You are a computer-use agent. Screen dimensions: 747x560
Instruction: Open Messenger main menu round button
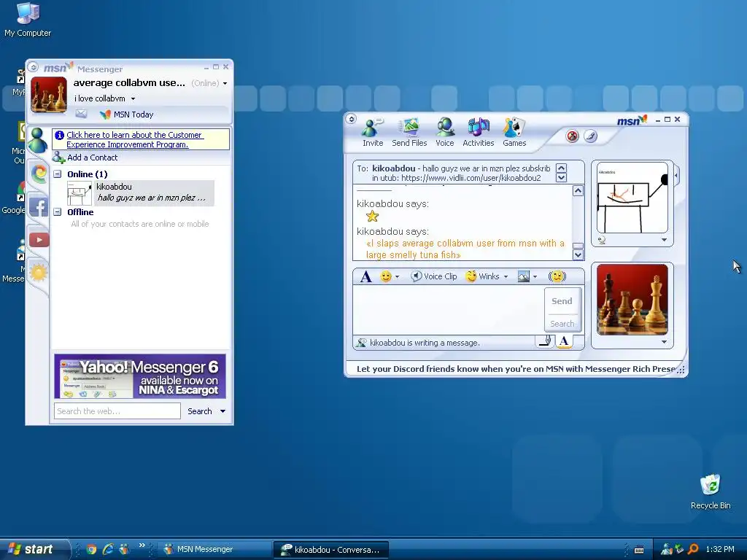pos(34,67)
